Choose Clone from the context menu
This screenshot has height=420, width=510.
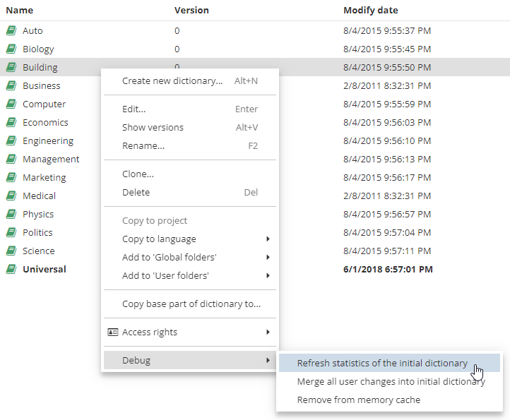(138, 174)
